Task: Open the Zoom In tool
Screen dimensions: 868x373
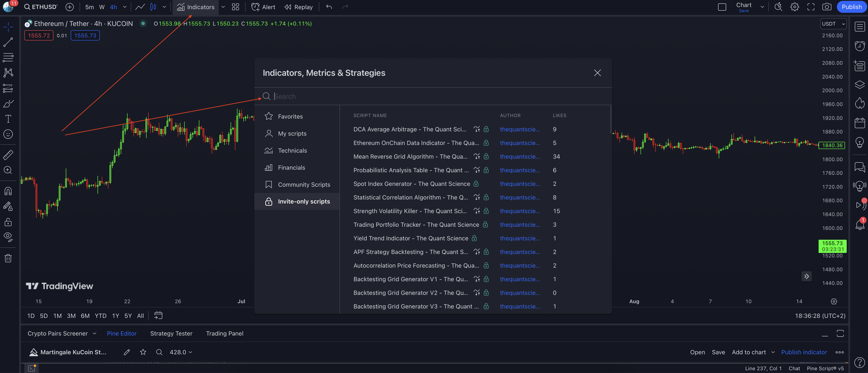Action: click(x=8, y=170)
